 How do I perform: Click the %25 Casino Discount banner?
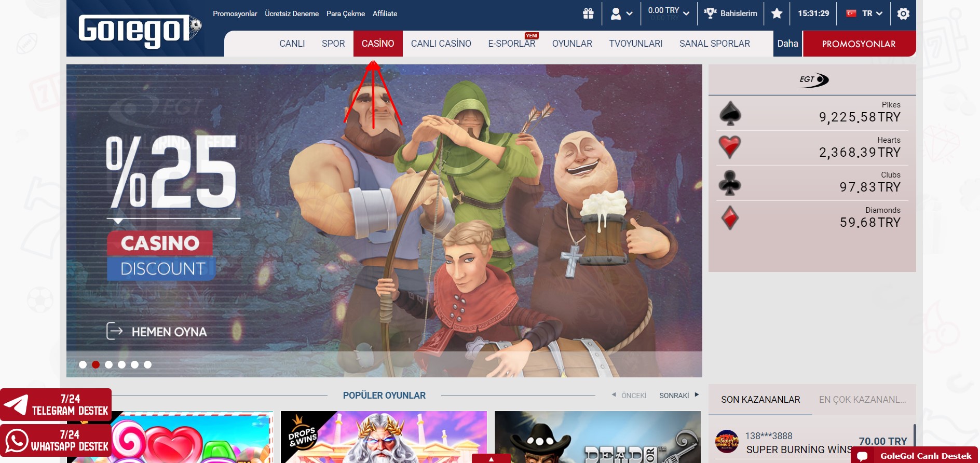tap(384, 221)
